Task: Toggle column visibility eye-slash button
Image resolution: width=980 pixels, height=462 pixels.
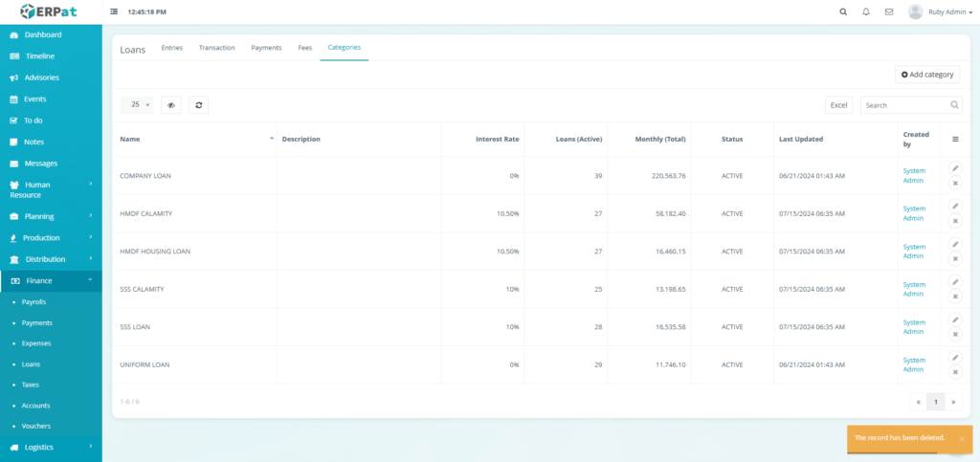Action: pyautogui.click(x=171, y=105)
